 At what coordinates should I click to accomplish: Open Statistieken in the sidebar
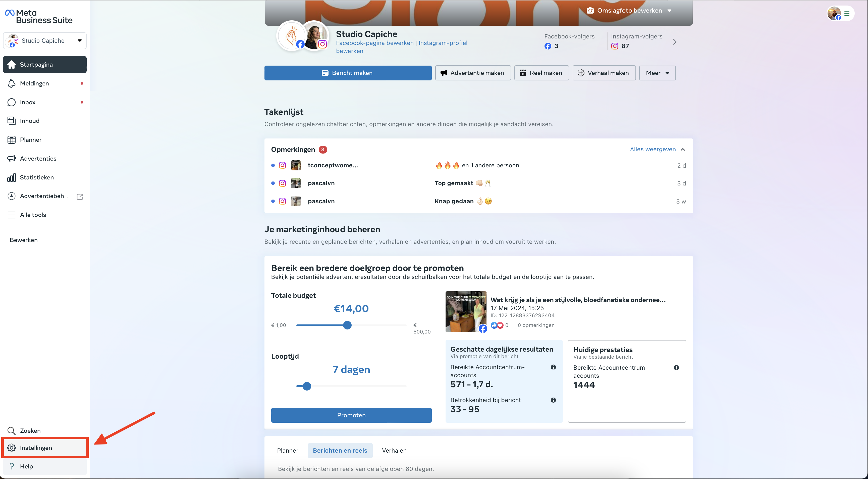45,177
